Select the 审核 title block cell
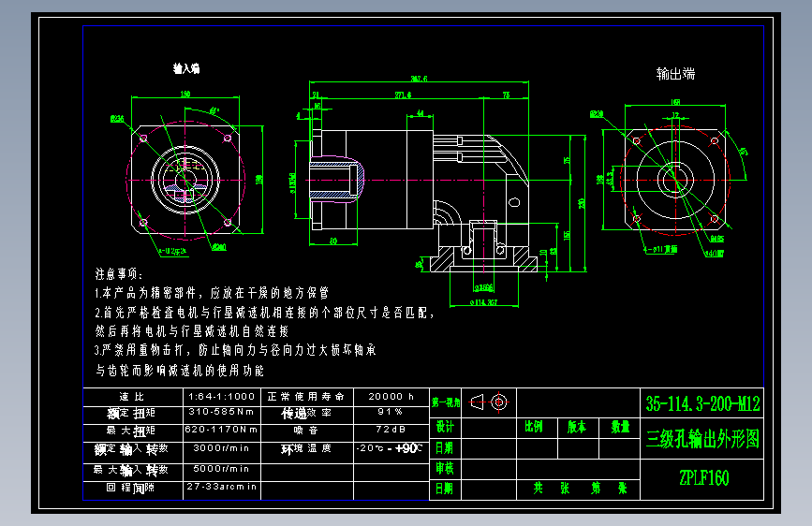 pos(445,469)
